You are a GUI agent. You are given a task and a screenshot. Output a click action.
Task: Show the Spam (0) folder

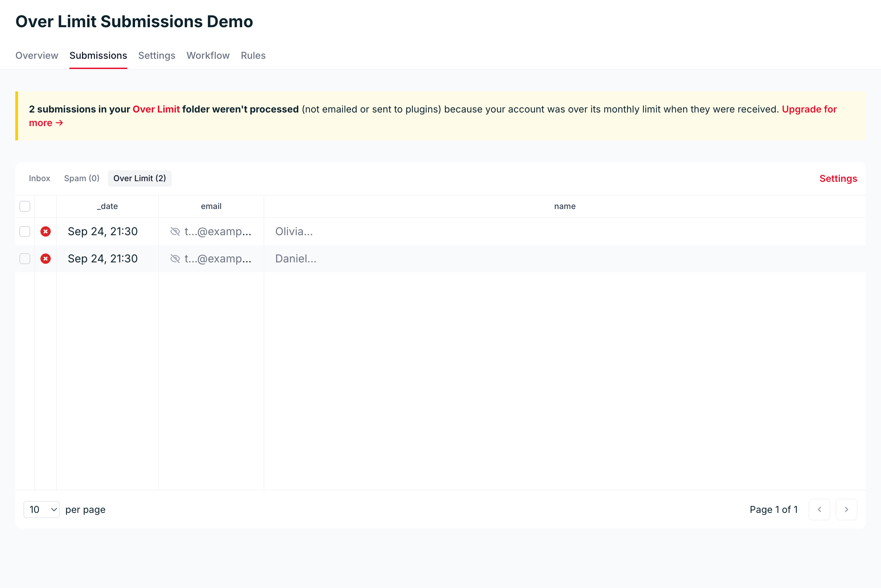click(82, 178)
